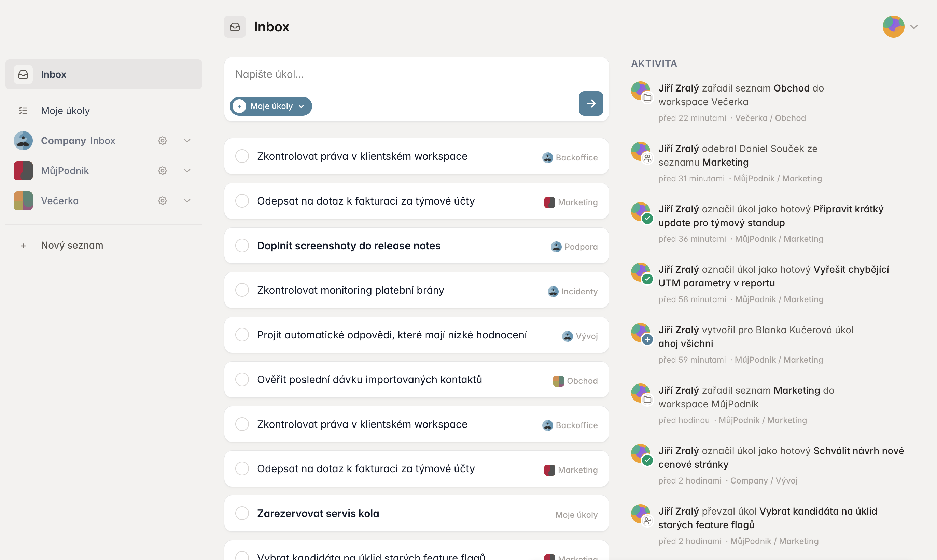The width and height of the screenshot is (937, 560).
Task: Open settings gear for Večerka workspace
Action: (162, 201)
